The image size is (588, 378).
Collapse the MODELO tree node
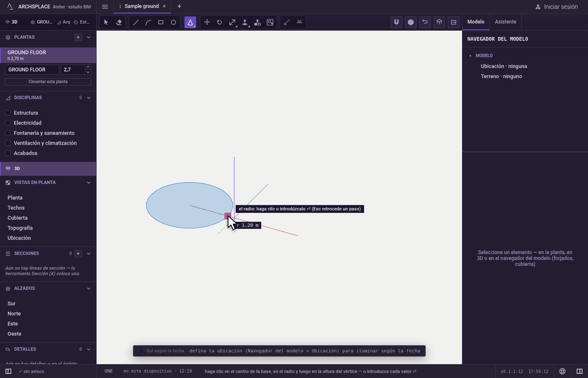point(470,56)
